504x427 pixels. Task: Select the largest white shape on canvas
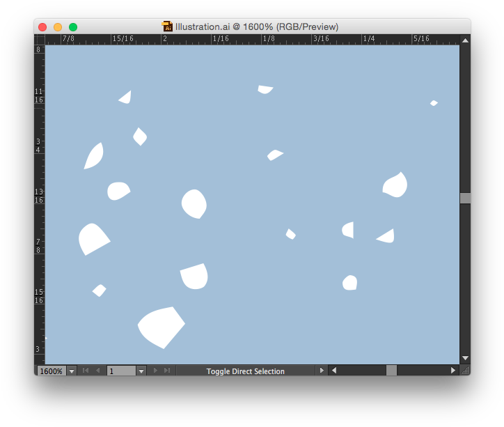point(162,326)
